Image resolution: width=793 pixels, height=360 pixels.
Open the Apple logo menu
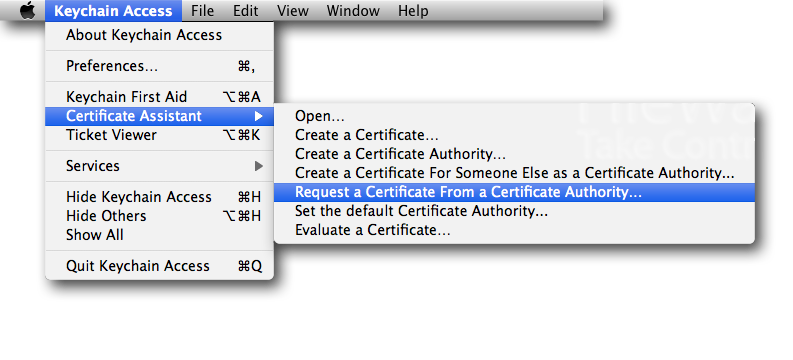click(28, 11)
